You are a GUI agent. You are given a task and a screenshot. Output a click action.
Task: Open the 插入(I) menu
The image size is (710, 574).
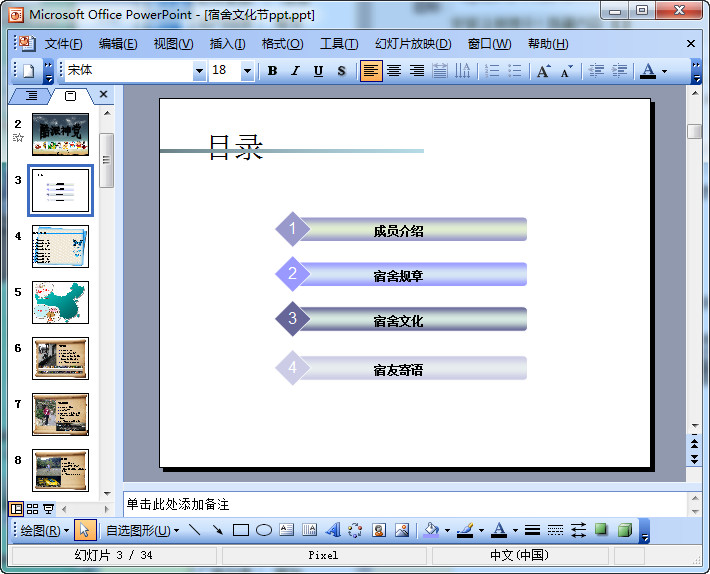click(x=227, y=44)
